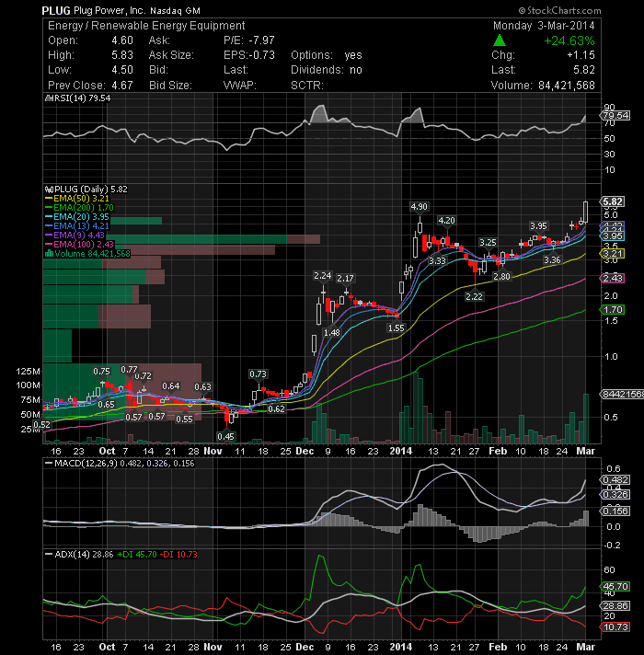Click the EMA(20) 3.95 legend entry

click(x=81, y=217)
